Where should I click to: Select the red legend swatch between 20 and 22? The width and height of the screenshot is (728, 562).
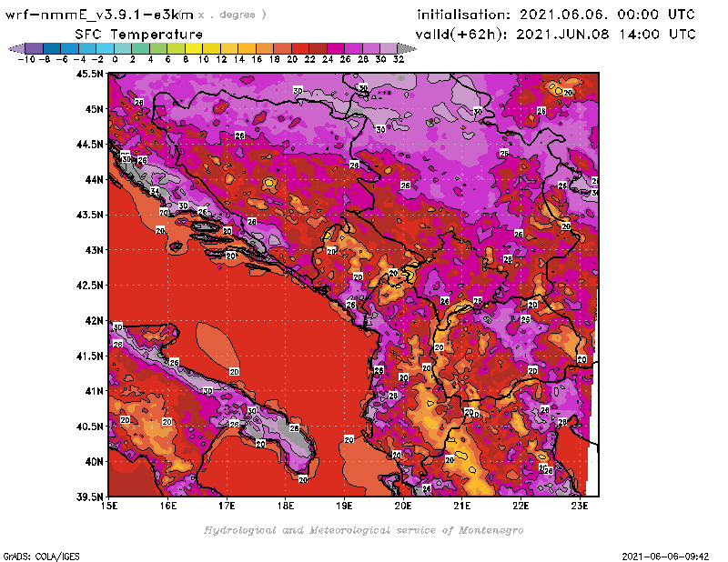[x=300, y=48]
